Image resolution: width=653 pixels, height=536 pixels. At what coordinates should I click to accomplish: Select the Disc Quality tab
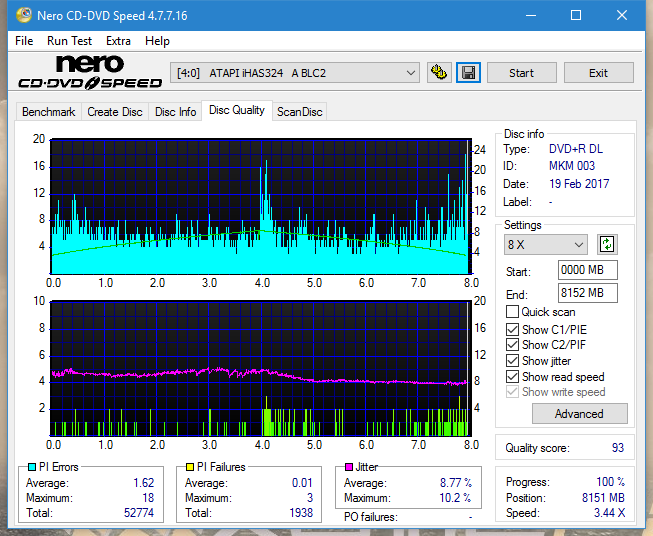[x=237, y=110]
